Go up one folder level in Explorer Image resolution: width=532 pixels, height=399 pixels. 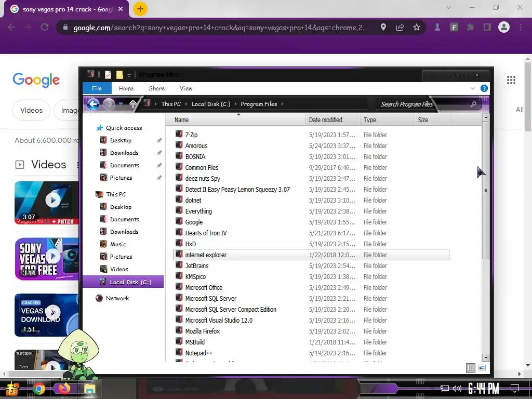point(132,104)
